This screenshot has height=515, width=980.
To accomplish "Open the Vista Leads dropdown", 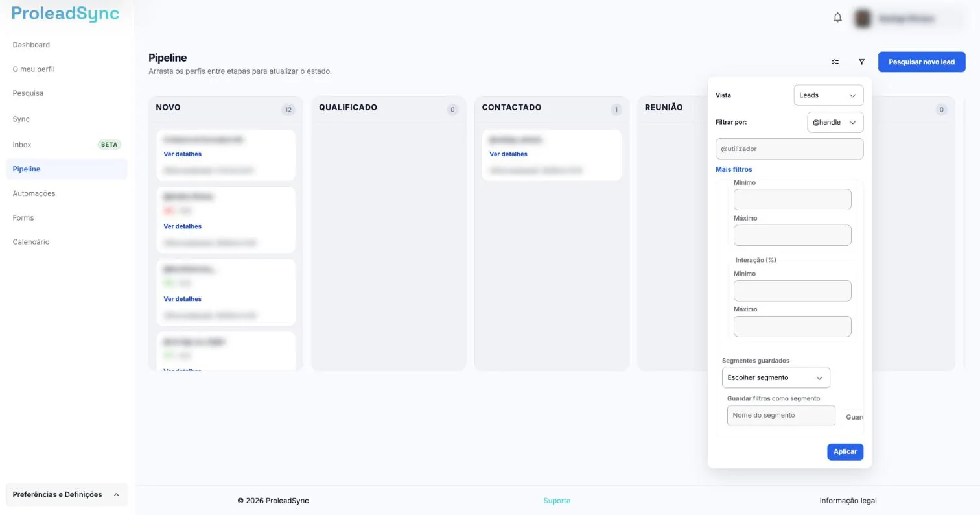I will 828,95.
